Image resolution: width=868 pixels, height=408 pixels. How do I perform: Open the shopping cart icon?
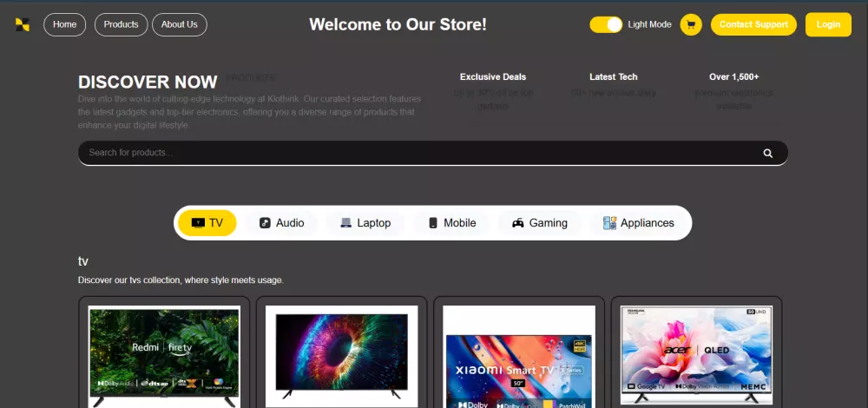click(x=691, y=24)
